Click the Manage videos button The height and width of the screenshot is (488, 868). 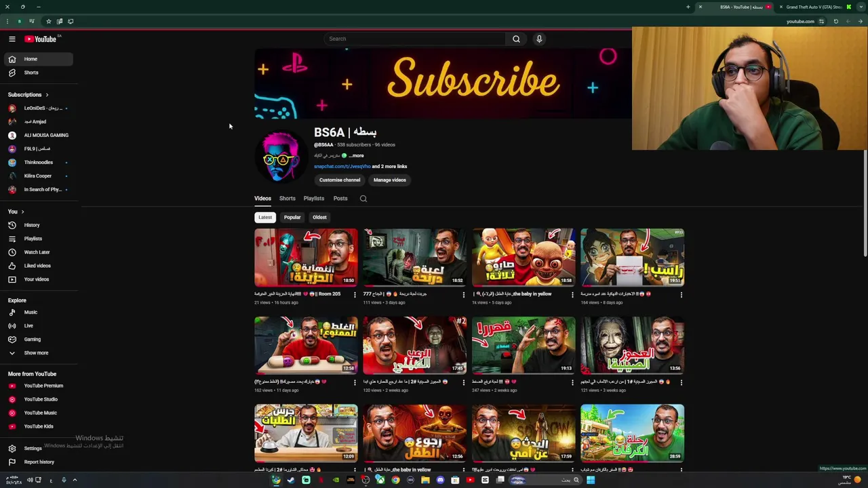390,180
